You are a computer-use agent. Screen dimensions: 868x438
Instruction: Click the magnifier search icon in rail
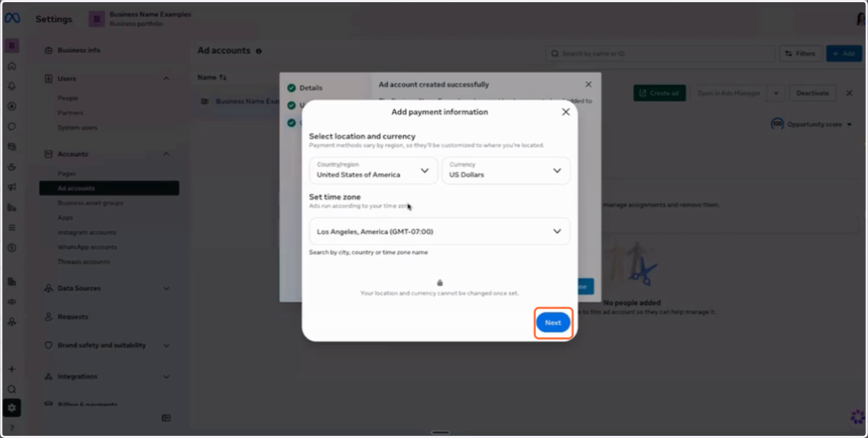coord(12,389)
